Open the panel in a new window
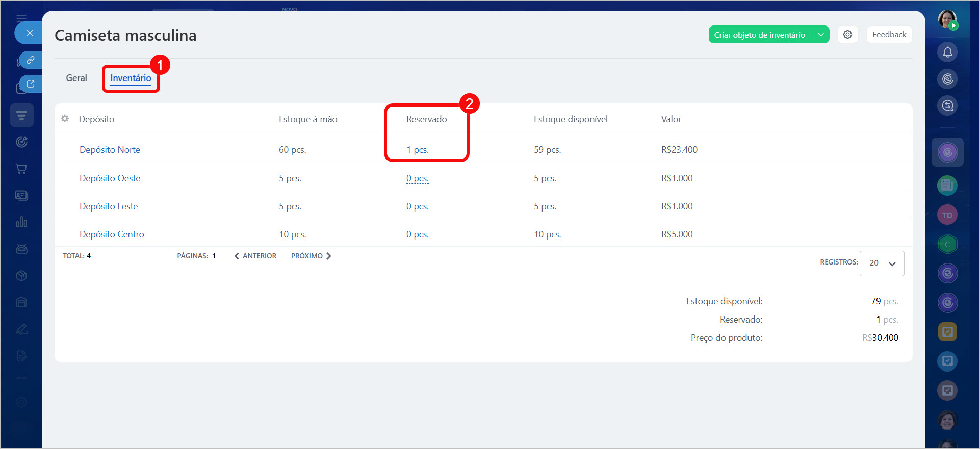Screen dimensions: 980x449 point(30,84)
